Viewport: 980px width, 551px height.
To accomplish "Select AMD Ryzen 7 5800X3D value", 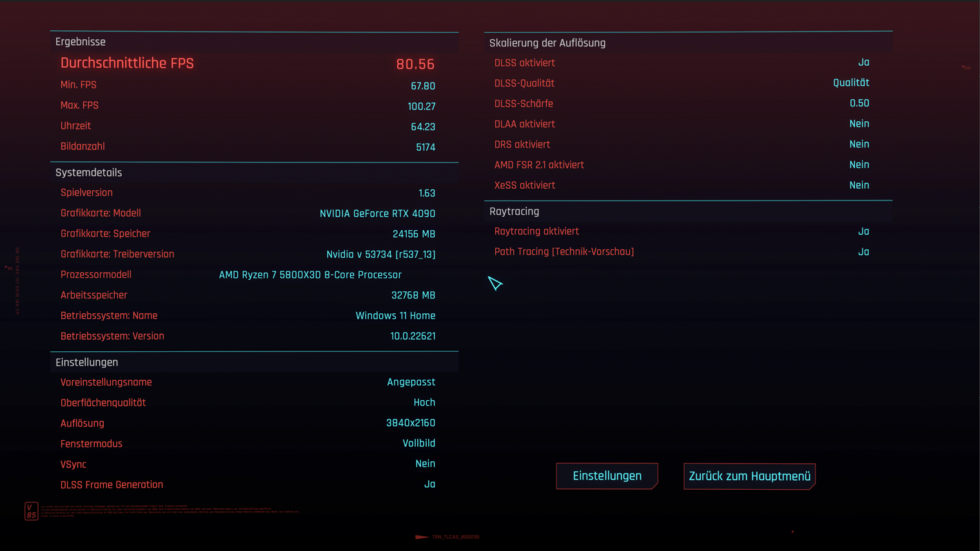I will [x=310, y=275].
